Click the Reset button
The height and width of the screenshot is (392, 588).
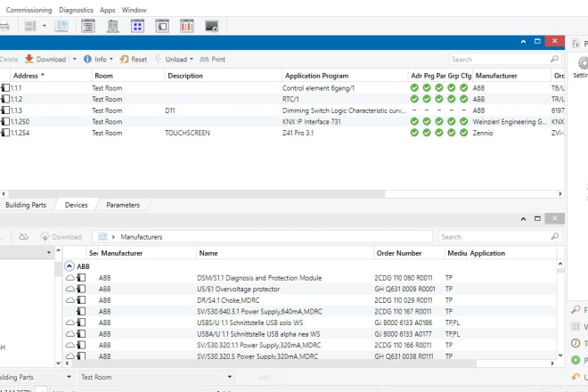(134, 60)
